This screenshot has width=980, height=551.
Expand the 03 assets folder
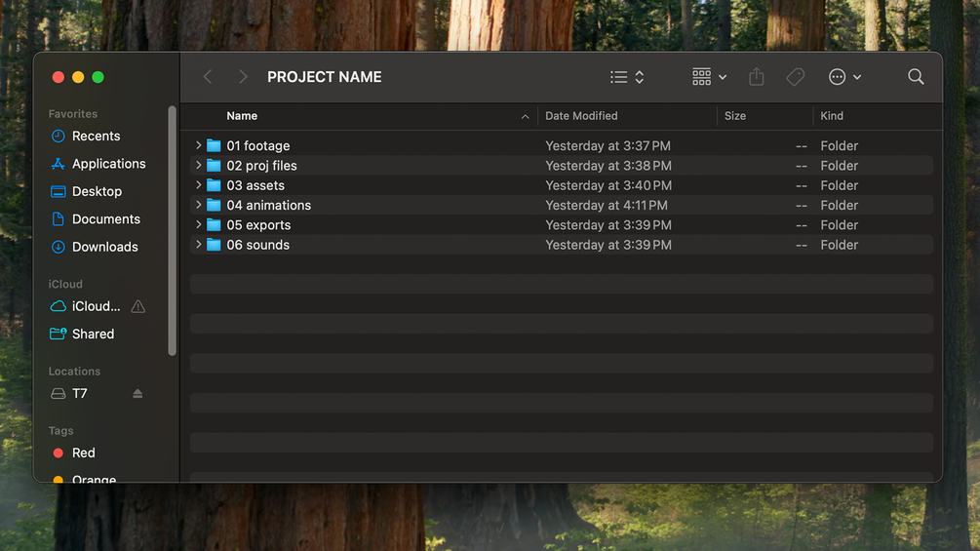[199, 185]
